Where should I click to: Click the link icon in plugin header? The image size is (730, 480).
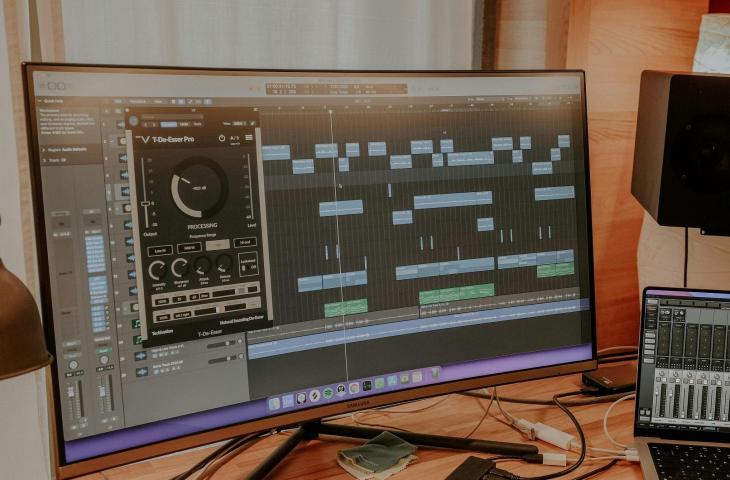pos(252,123)
